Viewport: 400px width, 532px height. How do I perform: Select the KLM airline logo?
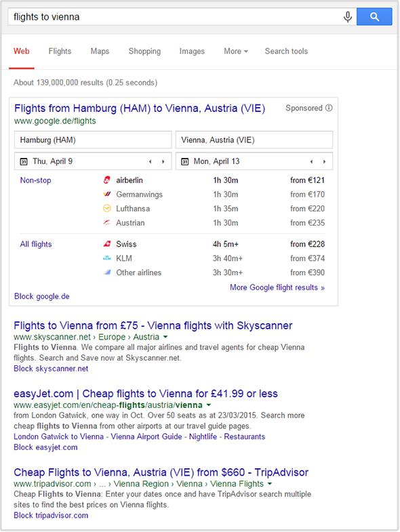point(107,258)
